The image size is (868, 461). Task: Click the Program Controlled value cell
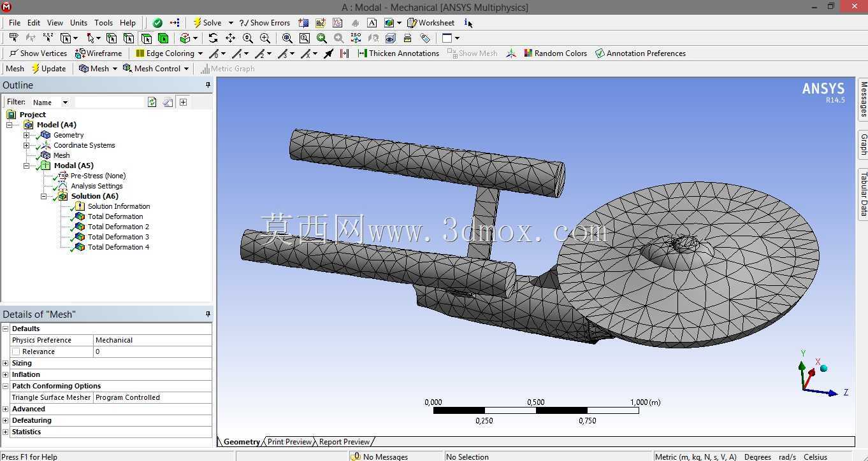point(153,397)
